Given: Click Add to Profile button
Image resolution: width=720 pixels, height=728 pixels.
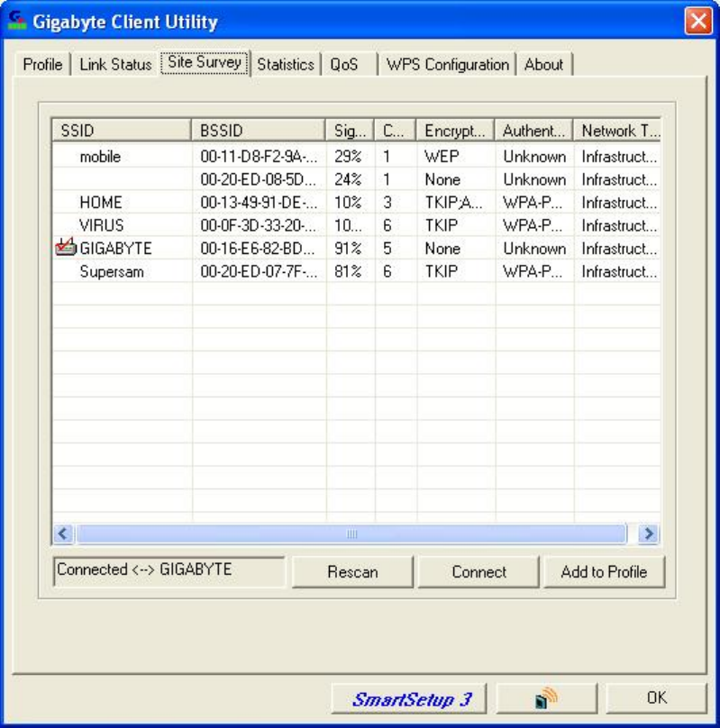Looking at the screenshot, I should (x=604, y=571).
